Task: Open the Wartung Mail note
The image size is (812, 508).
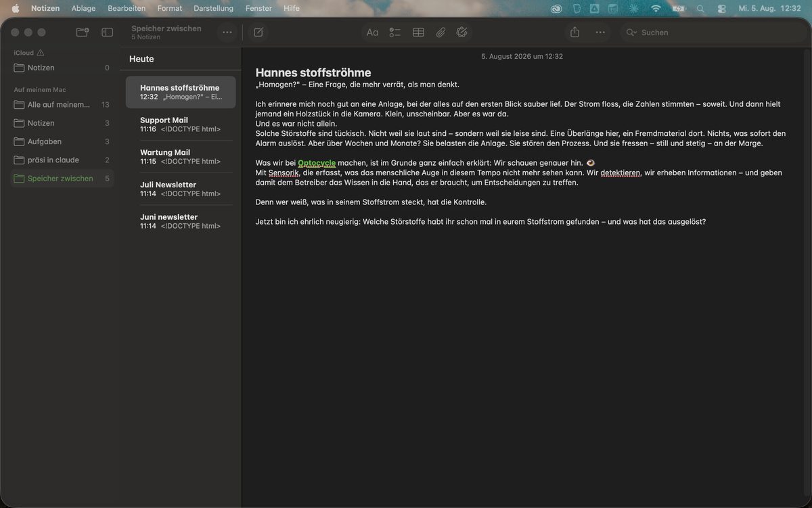Action: coord(181,157)
